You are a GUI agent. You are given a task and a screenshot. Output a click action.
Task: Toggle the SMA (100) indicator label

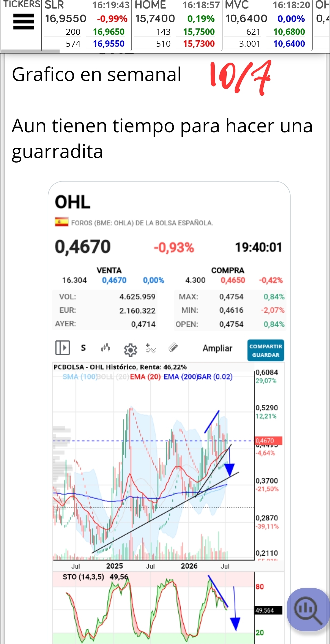click(x=80, y=377)
